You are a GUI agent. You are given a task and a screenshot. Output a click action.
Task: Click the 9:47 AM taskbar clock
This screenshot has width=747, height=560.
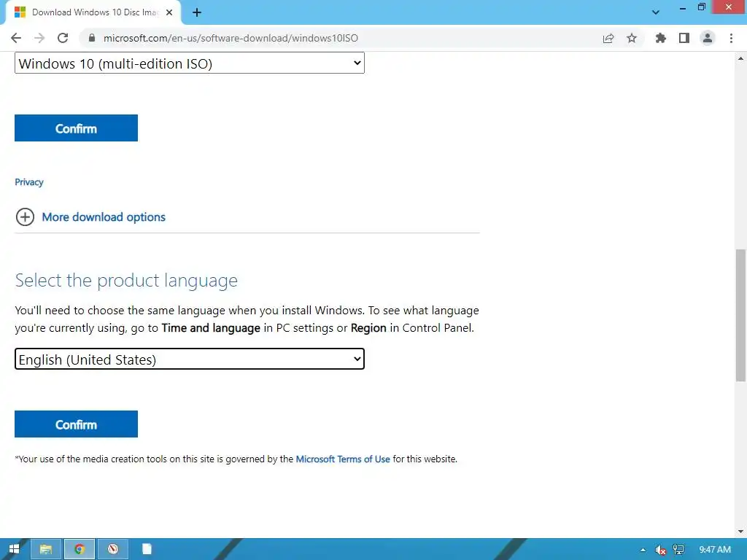coord(715,550)
